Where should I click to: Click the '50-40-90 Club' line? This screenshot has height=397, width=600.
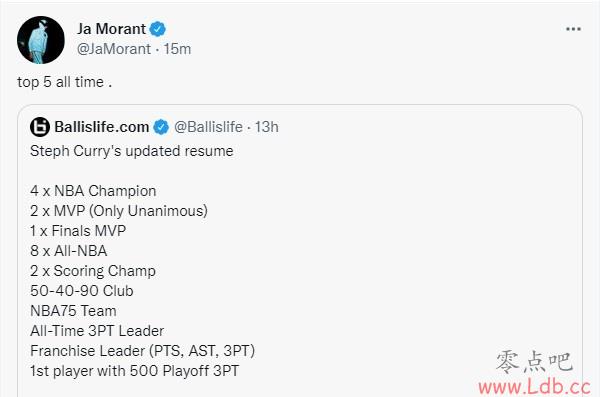82,291
